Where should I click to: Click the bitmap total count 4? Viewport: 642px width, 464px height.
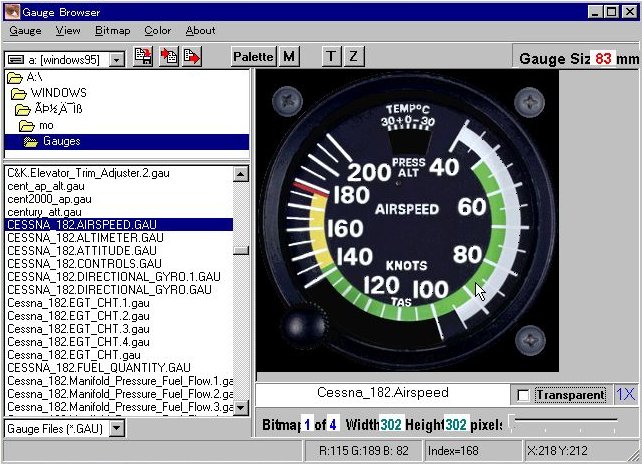tap(333, 425)
